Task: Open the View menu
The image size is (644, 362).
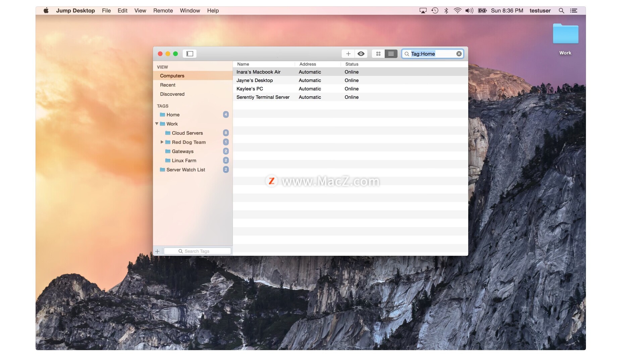Action: tap(140, 10)
